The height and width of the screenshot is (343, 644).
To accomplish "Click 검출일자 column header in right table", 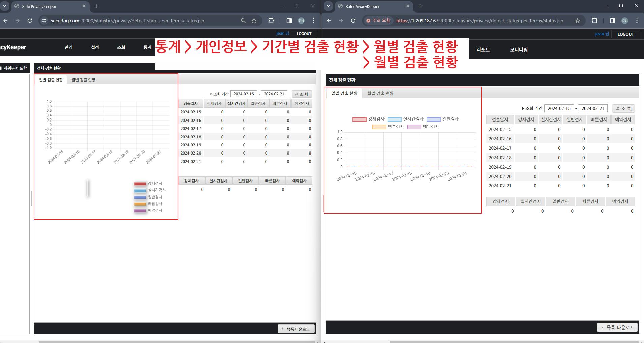I will (500, 119).
